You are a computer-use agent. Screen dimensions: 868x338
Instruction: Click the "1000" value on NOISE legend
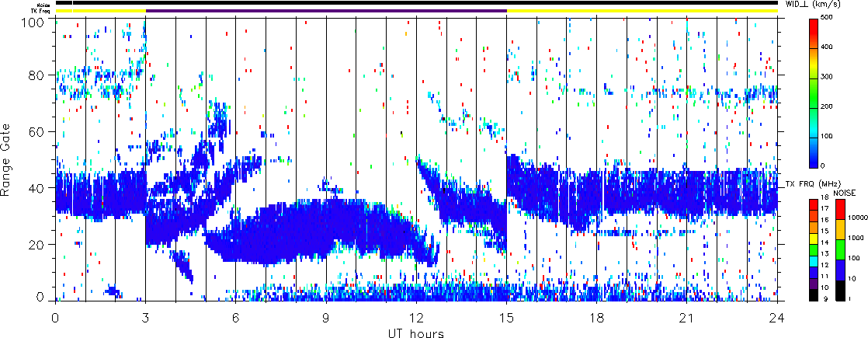(856, 239)
